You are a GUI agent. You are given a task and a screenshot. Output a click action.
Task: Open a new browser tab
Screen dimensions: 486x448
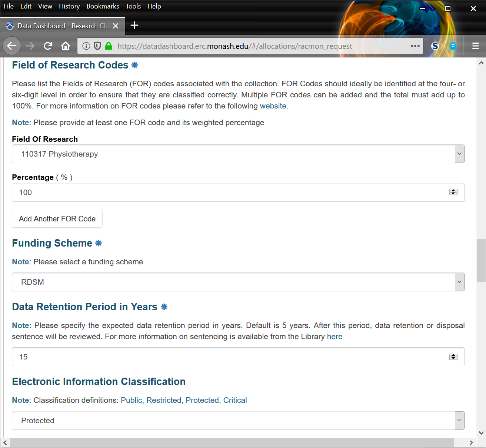pos(134,25)
